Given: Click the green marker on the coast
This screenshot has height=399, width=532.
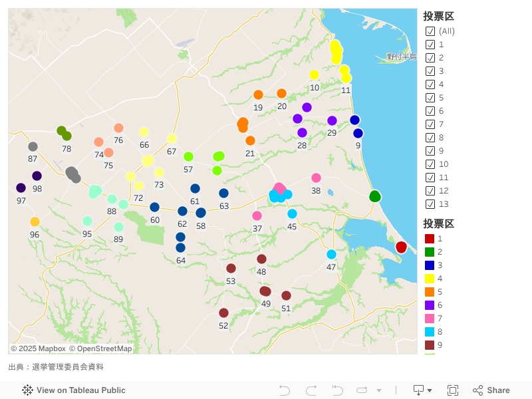Looking at the screenshot, I should pos(375,196).
